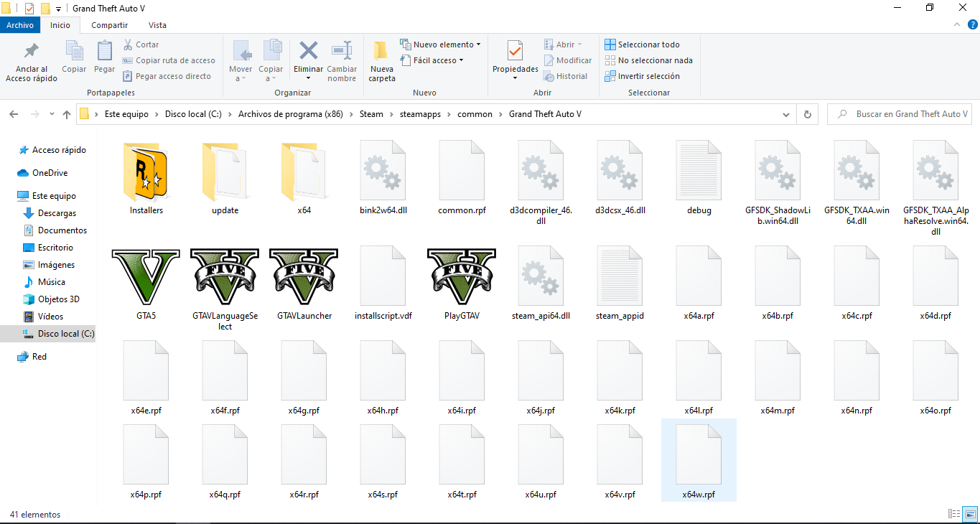Screen dimensions: 980x524
Task: Click the Eliminar red X icon
Action: pyautogui.click(x=309, y=51)
